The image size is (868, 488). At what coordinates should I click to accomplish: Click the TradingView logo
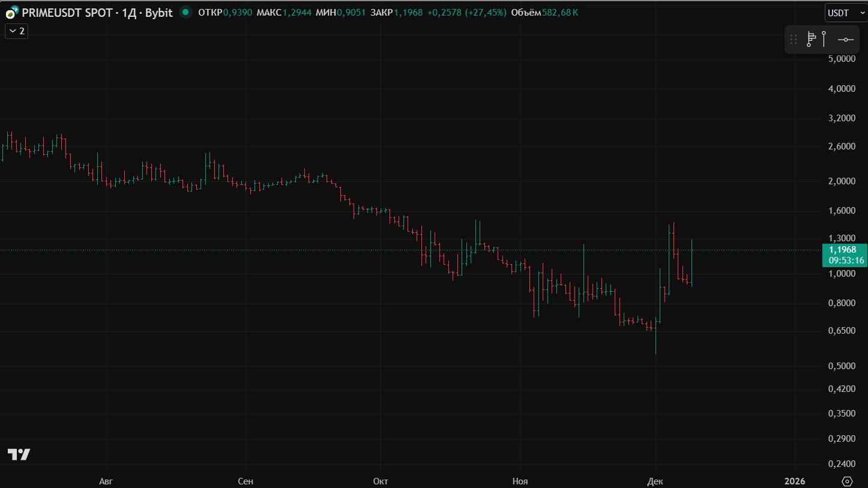[19, 454]
